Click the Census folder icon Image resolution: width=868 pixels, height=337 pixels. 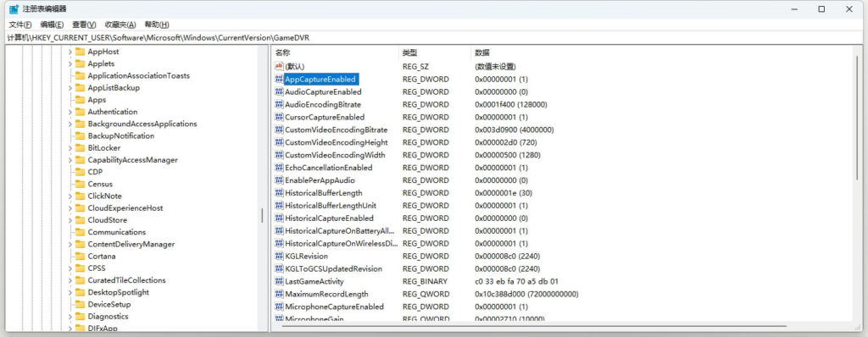coord(80,184)
